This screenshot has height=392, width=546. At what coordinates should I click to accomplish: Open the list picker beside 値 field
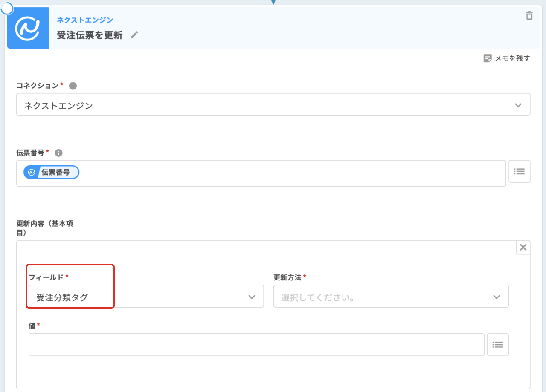(x=498, y=344)
